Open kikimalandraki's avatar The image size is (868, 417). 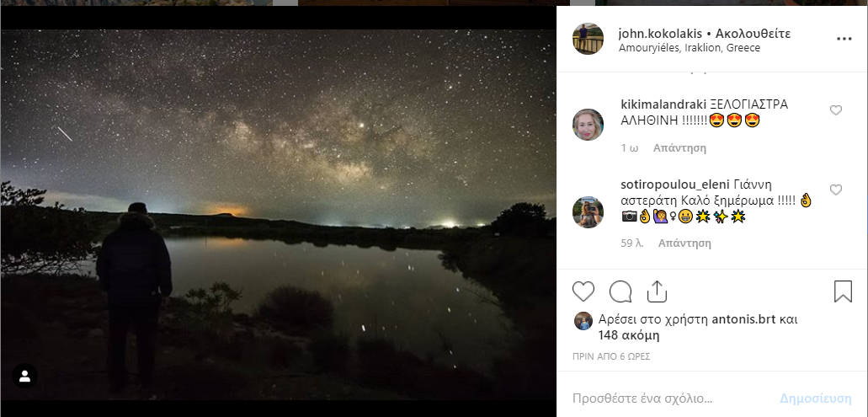coord(588,124)
